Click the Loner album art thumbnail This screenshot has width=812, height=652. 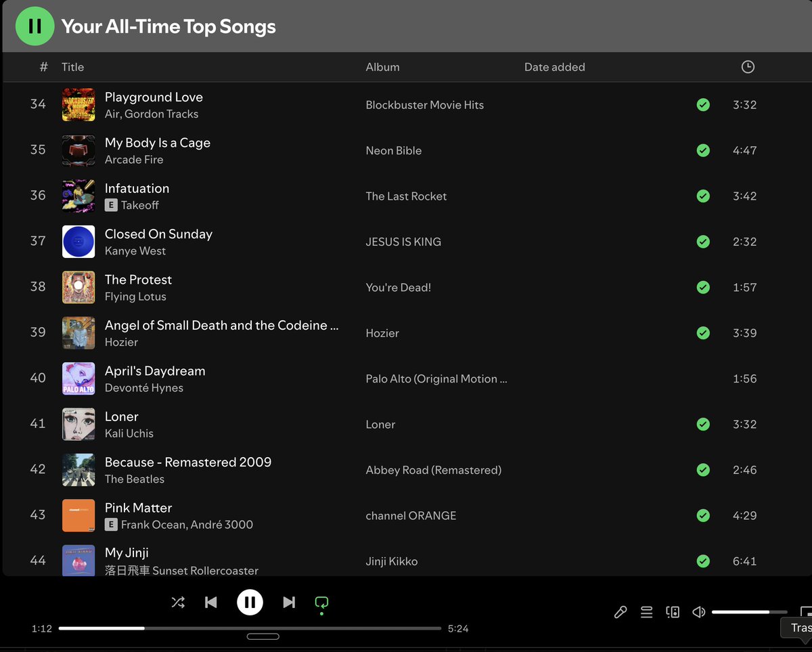(78, 424)
